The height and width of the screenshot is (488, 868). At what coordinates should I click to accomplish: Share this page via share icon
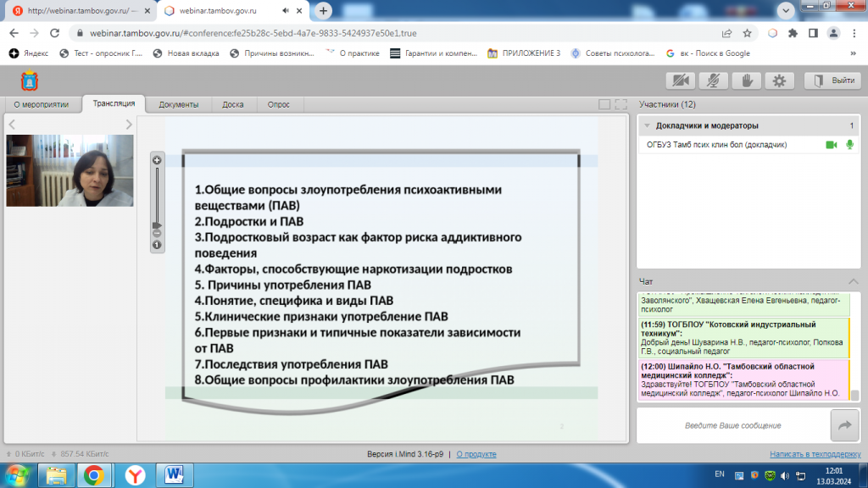pos(726,33)
